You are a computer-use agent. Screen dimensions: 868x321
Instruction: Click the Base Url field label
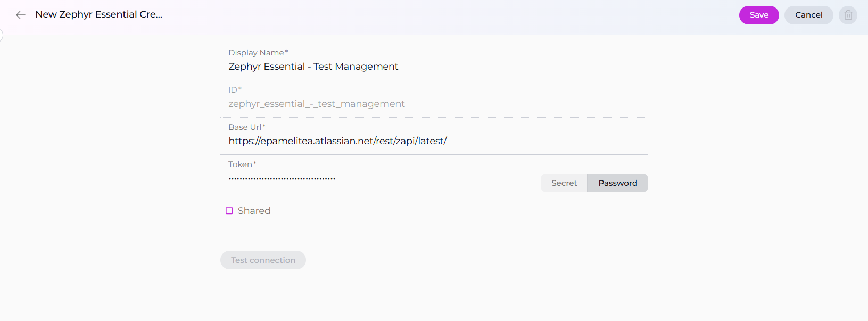click(x=245, y=127)
